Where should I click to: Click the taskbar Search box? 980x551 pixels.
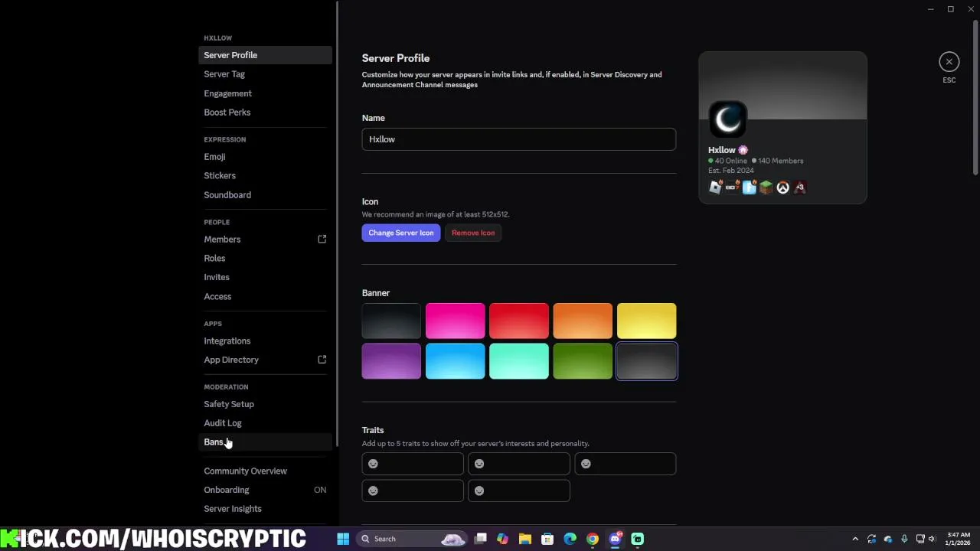(x=413, y=539)
